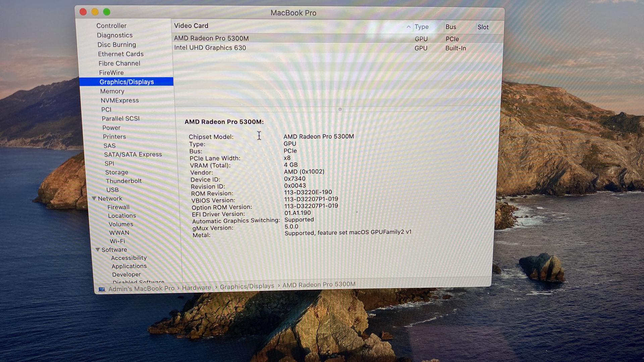Sort by the Video Card column header
This screenshot has width=644, height=362.
tap(191, 26)
